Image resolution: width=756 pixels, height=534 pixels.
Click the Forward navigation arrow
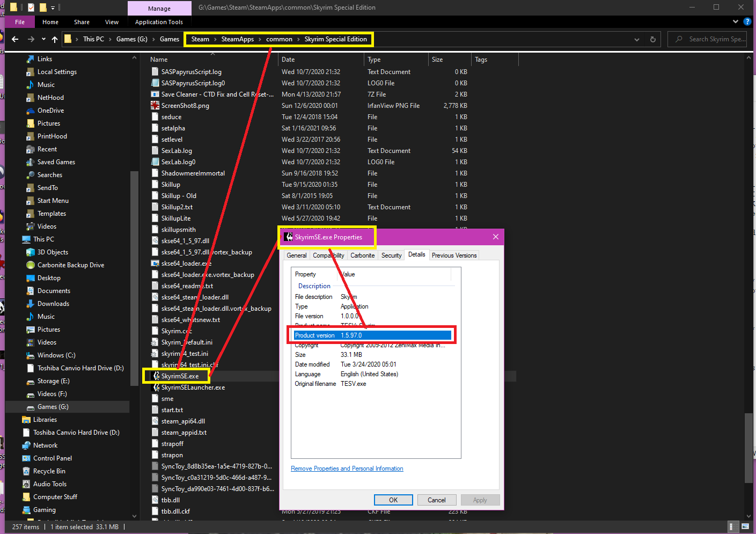pyautogui.click(x=31, y=39)
